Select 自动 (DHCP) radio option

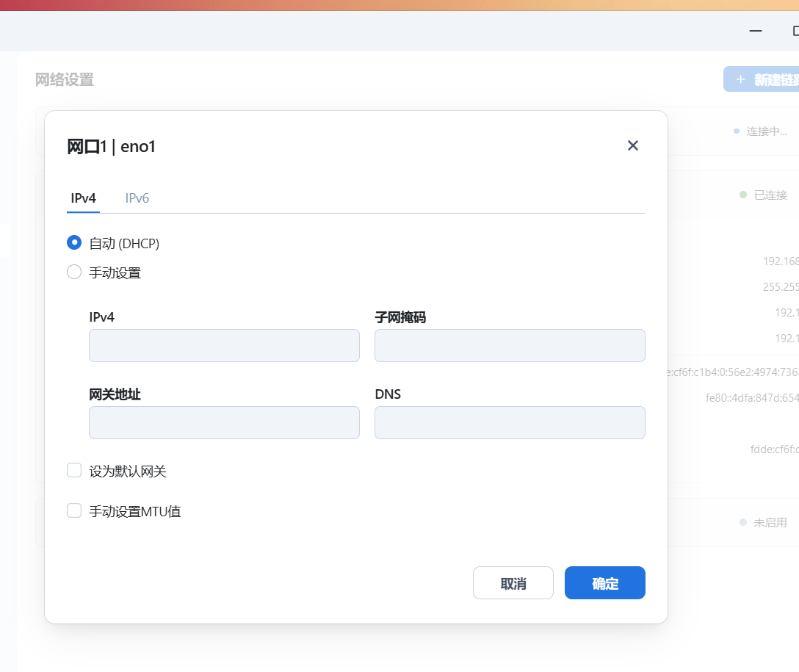[x=74, y=242]
